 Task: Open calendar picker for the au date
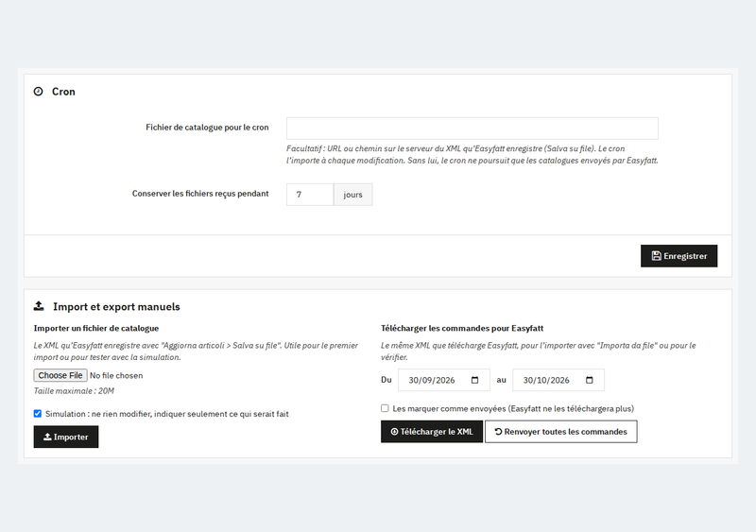(x=589, y=380)
